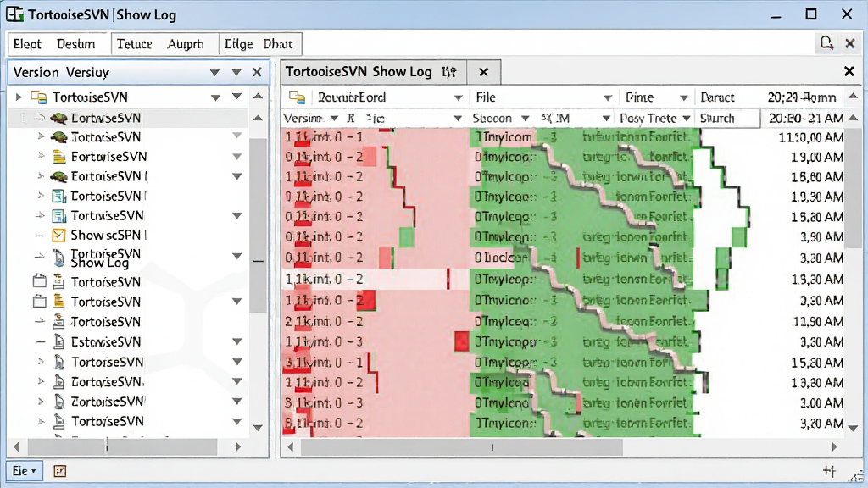
Task: Click the icon beside TortoiseSVN Show Log tree row
Action: (58, 257)
